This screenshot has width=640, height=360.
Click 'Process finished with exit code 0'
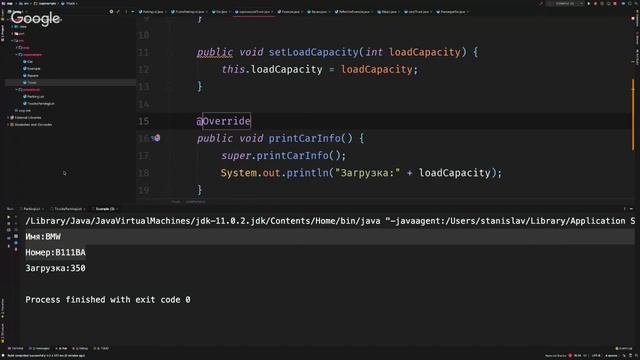coord(108,300)
